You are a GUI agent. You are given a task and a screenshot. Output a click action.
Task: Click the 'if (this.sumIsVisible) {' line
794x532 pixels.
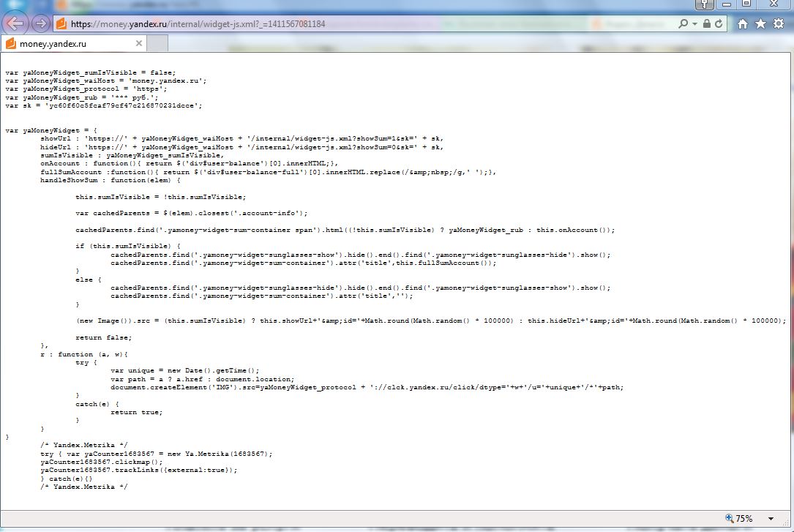(128, 246)
